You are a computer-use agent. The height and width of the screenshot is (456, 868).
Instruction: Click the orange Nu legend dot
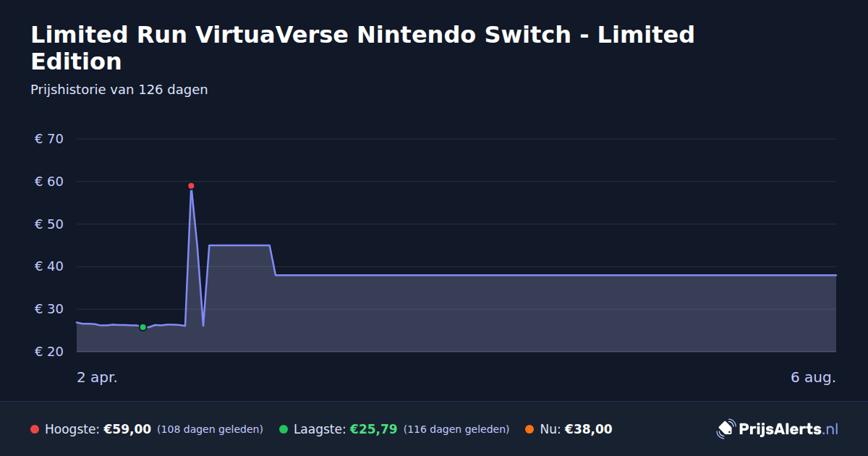point(529,429)
